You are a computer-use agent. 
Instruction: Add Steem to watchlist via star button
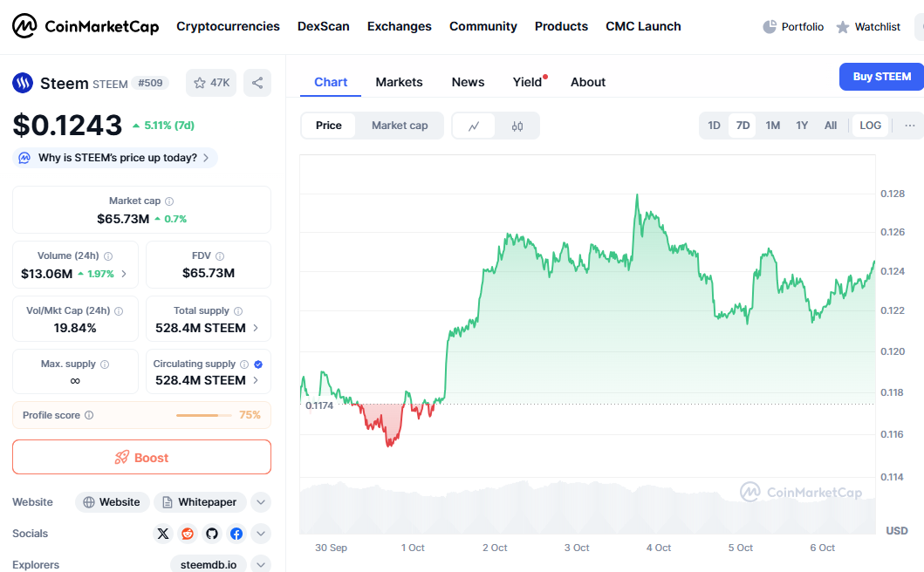(211, 83)
